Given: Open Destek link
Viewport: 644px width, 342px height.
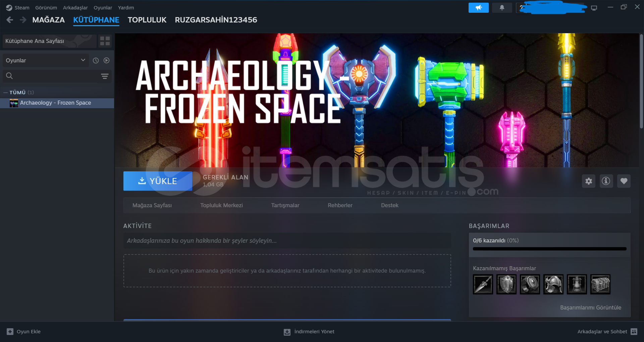Looking at the screenshot, I should [x=390, y=205].
